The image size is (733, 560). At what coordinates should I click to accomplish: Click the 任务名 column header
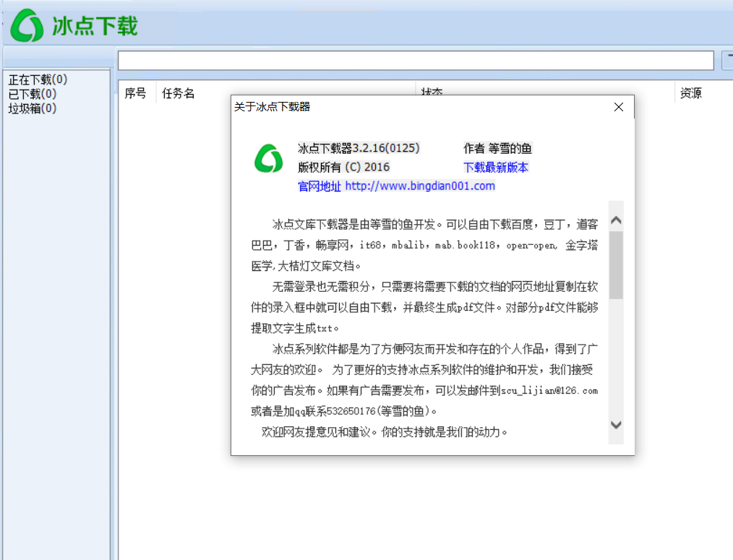click(178, 93)
